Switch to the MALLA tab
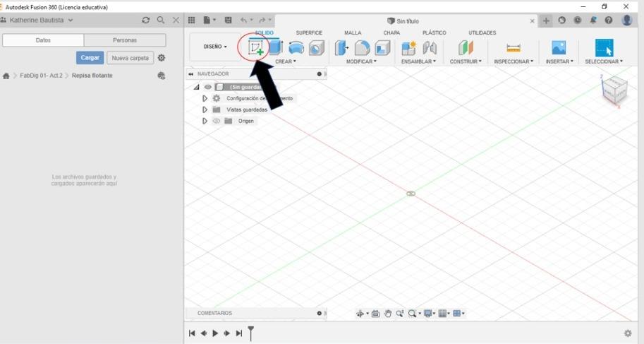This screenshot has height=344, width=644. click(x=353, y=32)
